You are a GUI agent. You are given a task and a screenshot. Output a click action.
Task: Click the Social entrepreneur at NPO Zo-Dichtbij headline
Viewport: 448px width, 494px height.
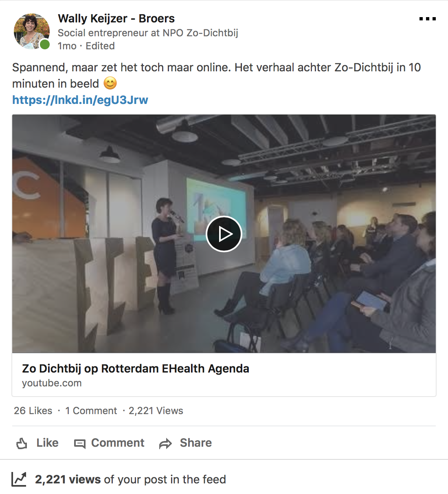click(148, 33)
